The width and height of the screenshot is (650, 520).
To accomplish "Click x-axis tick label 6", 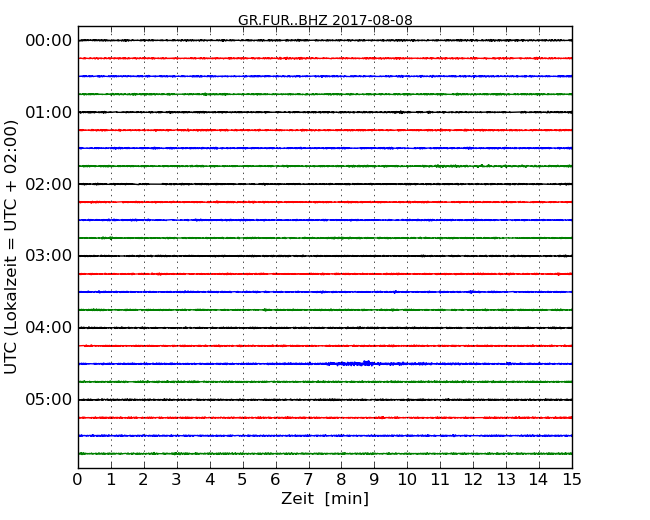I will tap(275, 480).
